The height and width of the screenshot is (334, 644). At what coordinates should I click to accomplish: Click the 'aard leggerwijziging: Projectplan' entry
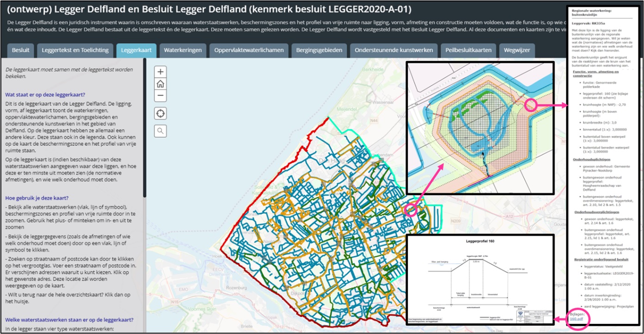(x=608, y=306)
